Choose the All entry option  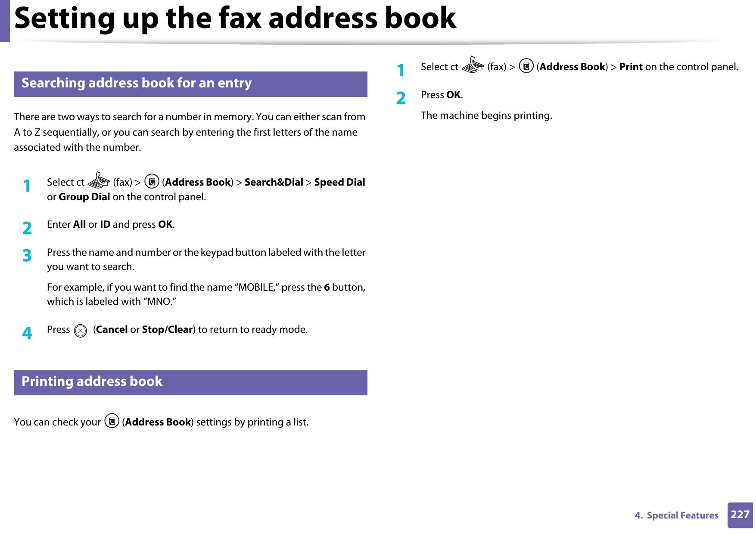click(79, 224)
